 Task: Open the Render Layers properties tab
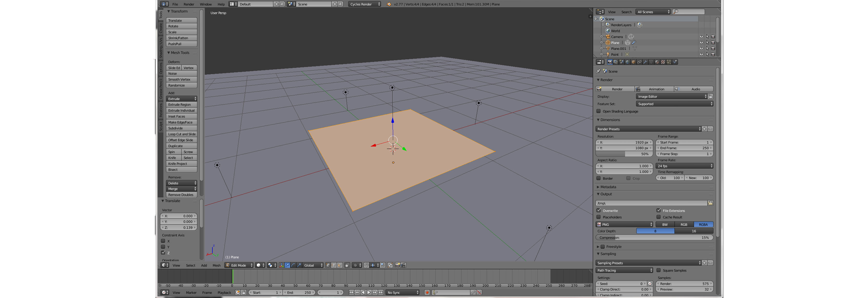[x=616, y=62]
